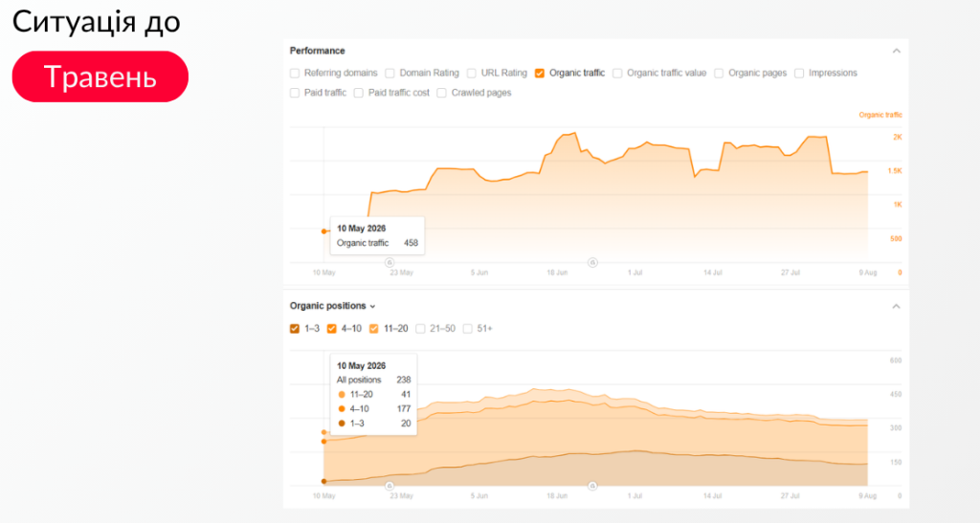Click the Organic traffic axis legend label

point(880,115)
